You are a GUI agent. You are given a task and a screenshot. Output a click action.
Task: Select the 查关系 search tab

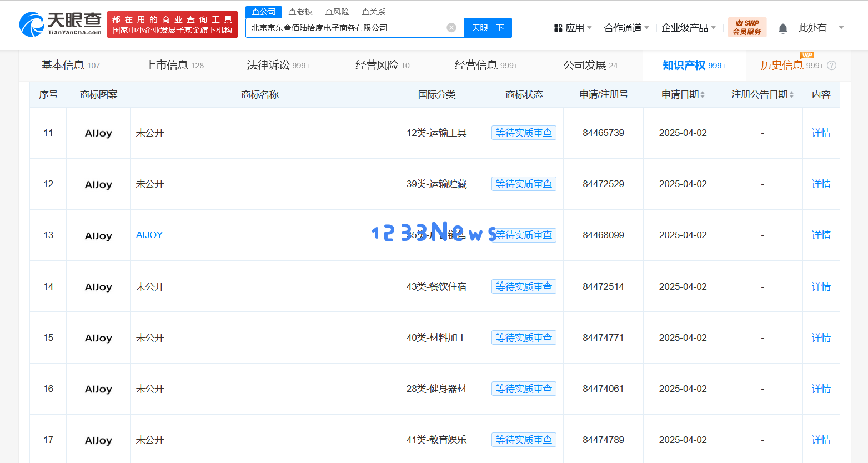coord(374,12)
